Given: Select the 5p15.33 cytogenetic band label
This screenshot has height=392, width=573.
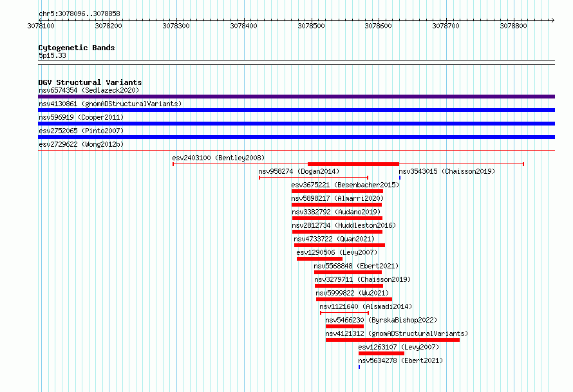Looking at the screenshot, I should click(52, 55).
